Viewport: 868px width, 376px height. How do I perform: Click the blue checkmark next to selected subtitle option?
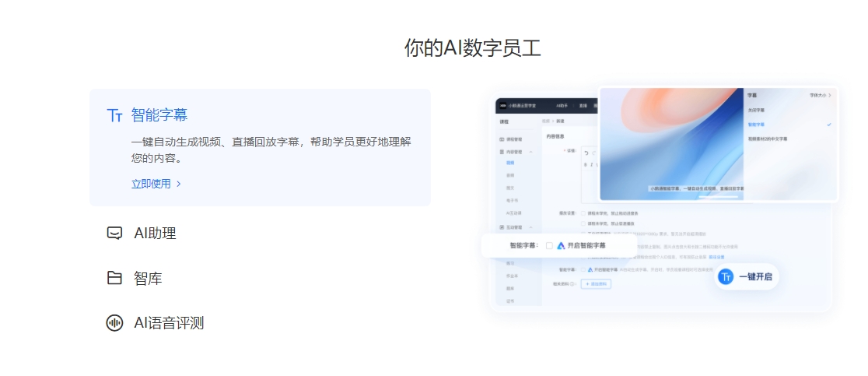829,125
